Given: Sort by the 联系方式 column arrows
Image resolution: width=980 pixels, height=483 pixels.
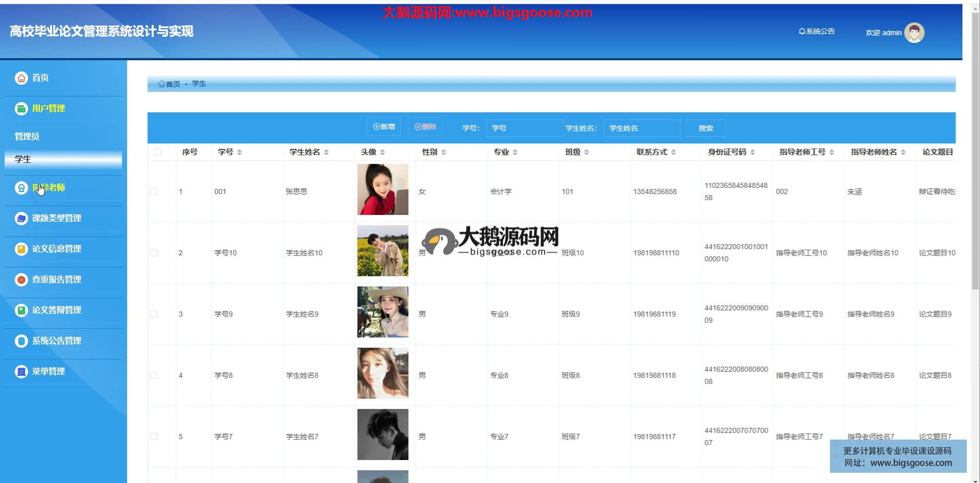Looking at the screenshot, I should 673,152.
